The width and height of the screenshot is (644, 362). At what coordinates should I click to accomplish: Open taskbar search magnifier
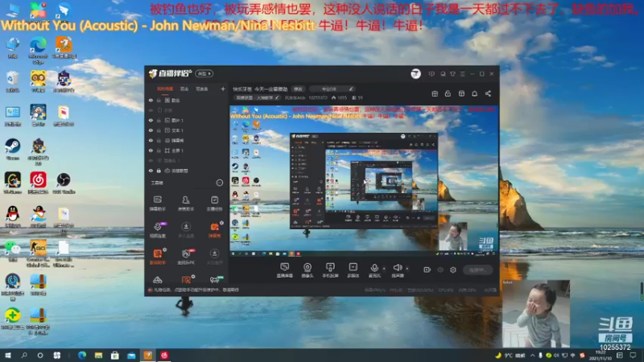tap(24, 355)
